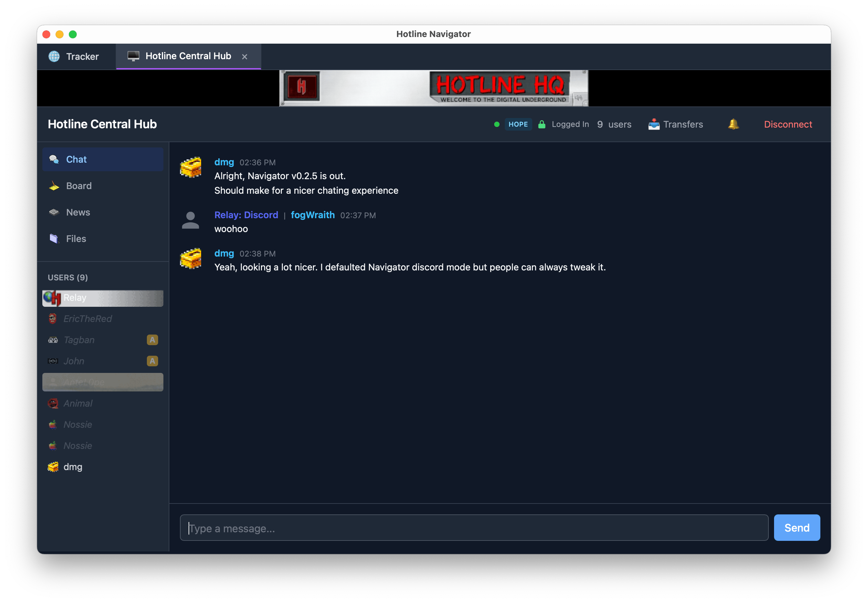Image resolution: width=868 pixels, height=603 pixels.
Task: Select user John
Action: [103, 361]
